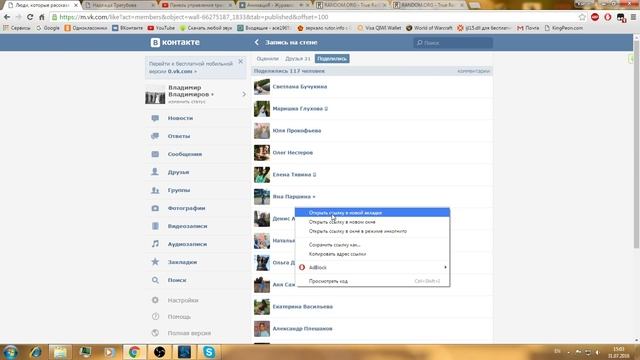Click the 0.vk.com mobile version link

pos(182,71)
